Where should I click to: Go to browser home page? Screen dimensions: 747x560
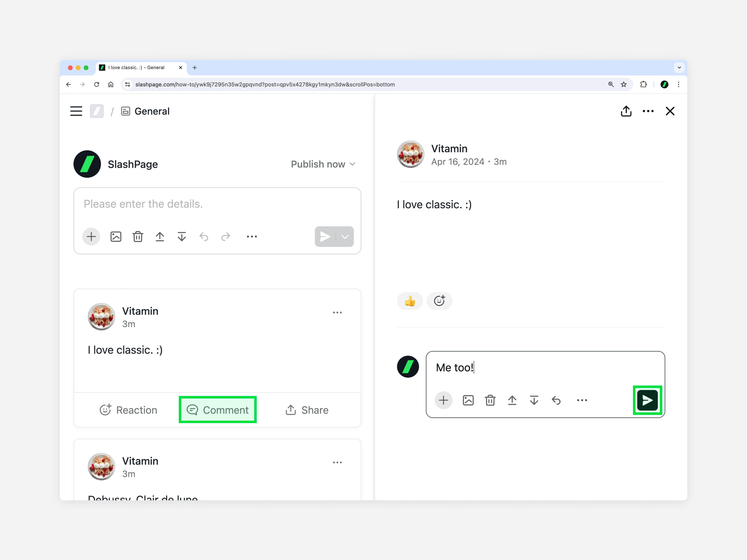pos(111,84)
